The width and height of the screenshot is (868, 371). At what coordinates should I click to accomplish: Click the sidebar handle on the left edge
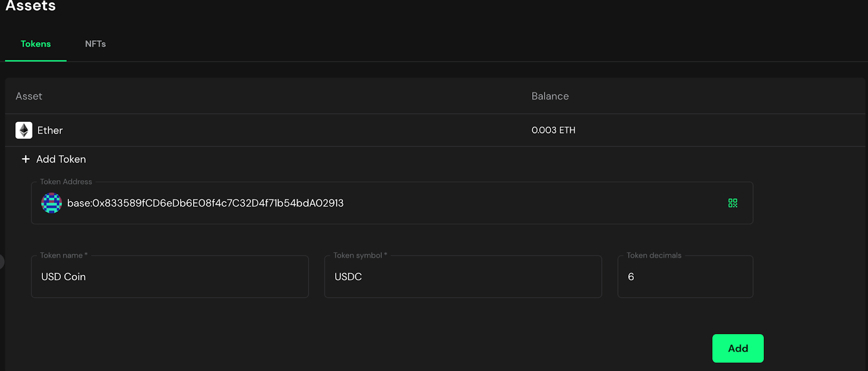tap(2, 261)
